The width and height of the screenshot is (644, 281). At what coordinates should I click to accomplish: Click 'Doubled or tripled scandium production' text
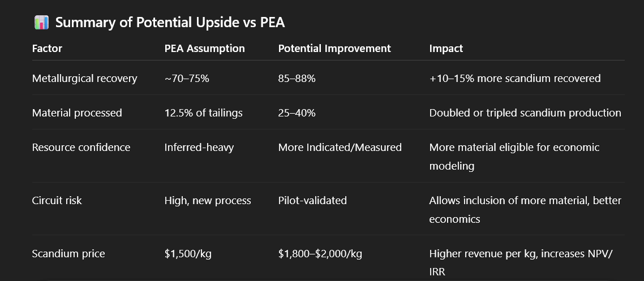(525, 113)
